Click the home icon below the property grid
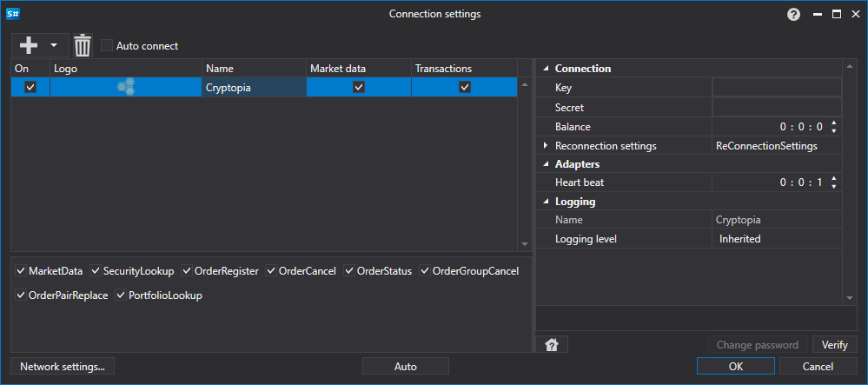 click(552, 344)
